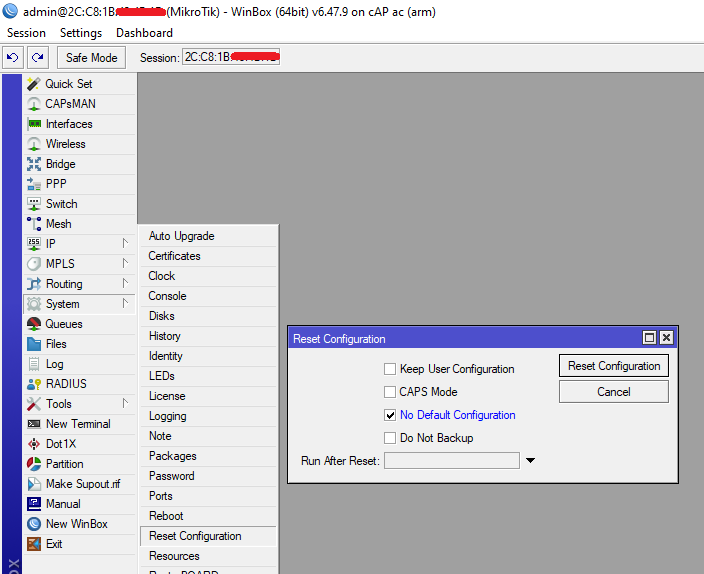Click the Manual book icon
This screenshot has height=574, width=704.
pyautogui.click(x=34, y=504)
